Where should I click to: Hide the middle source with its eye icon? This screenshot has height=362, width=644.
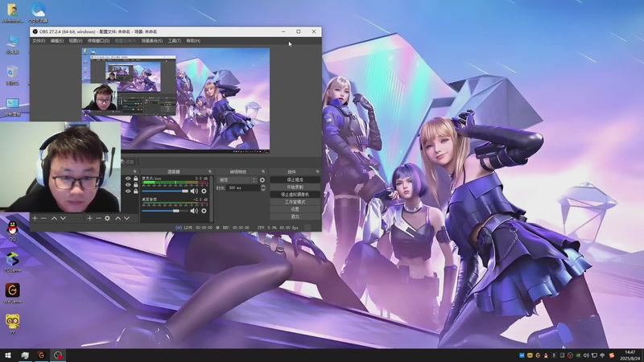pyautogui.click(x=128, y=185)
